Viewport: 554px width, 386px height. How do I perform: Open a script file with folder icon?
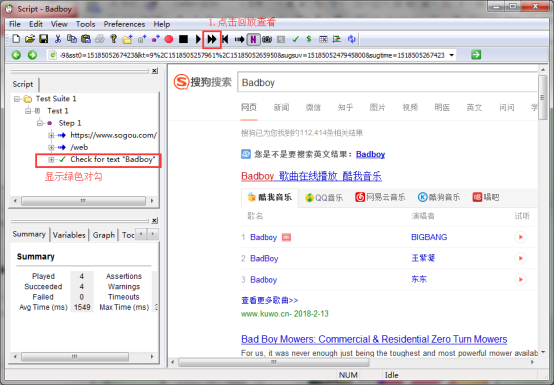pos(30,39)
